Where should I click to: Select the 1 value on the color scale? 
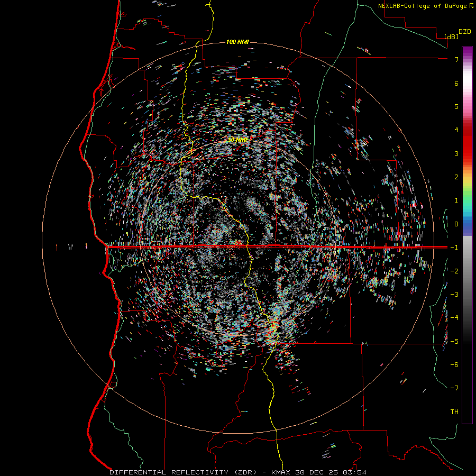click(456, 200)
